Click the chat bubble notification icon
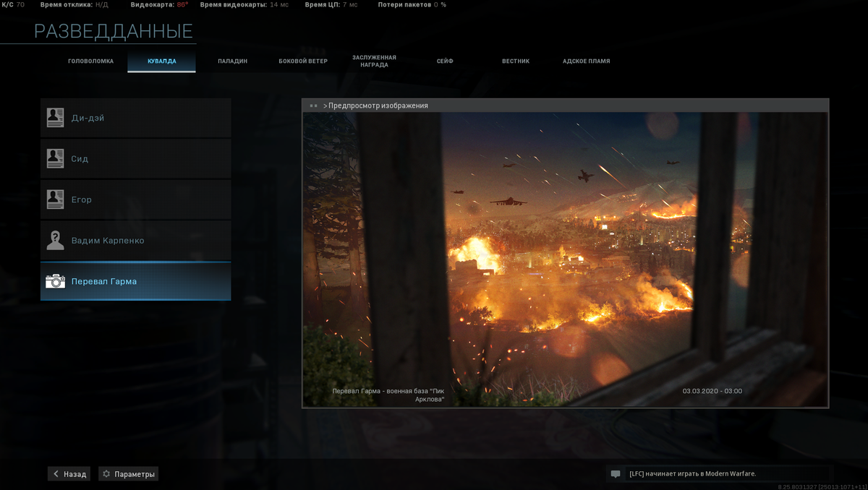 pyautogui.click(x=616, y=474)
